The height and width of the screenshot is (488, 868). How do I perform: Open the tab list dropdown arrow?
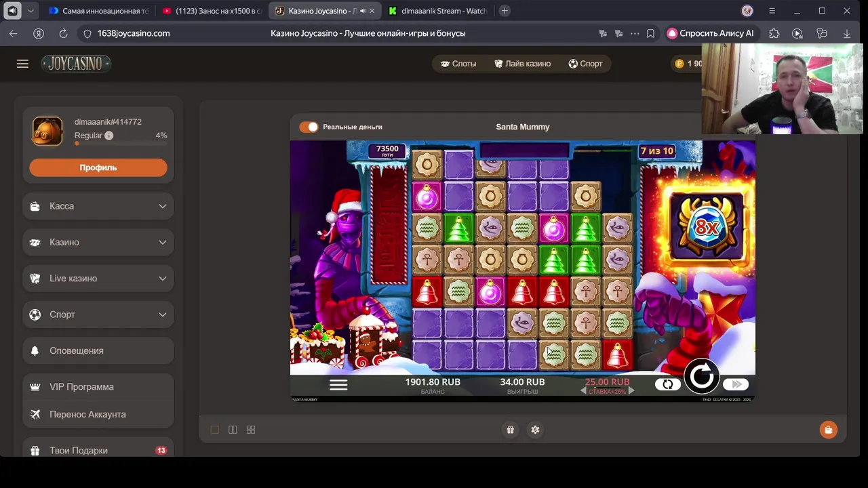click(30, 11)
